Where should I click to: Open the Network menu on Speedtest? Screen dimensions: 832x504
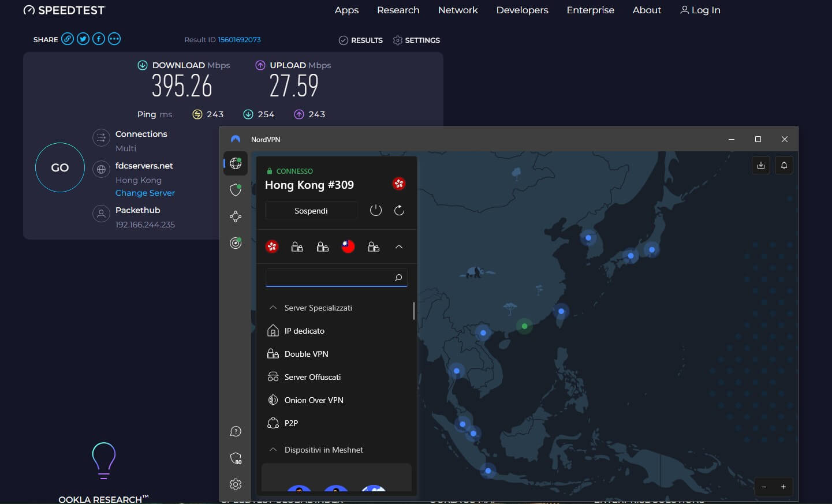coord(458,10)
